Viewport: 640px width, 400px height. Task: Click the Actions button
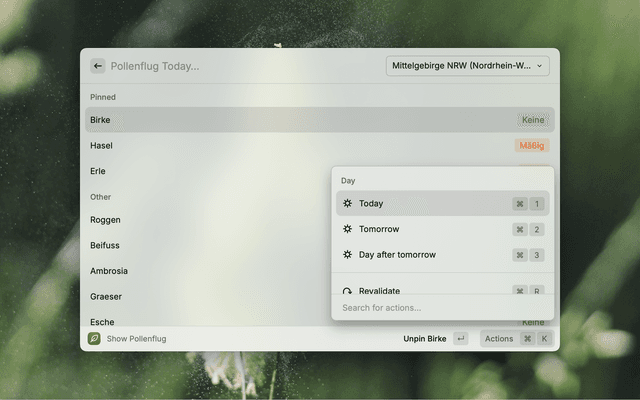pyautogui.click(x=499, y=339)
